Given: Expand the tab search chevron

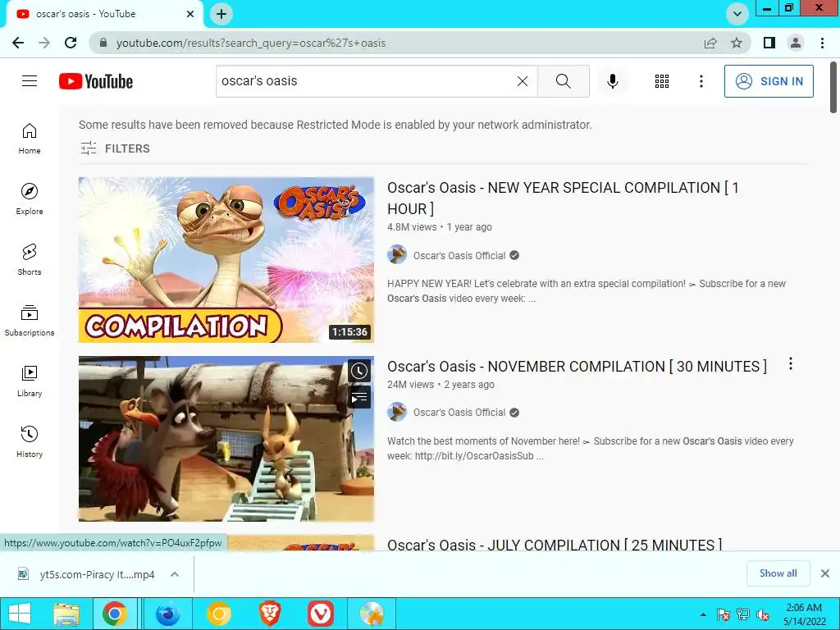Looking at the screenshot, I should click(x=737, y=14).
